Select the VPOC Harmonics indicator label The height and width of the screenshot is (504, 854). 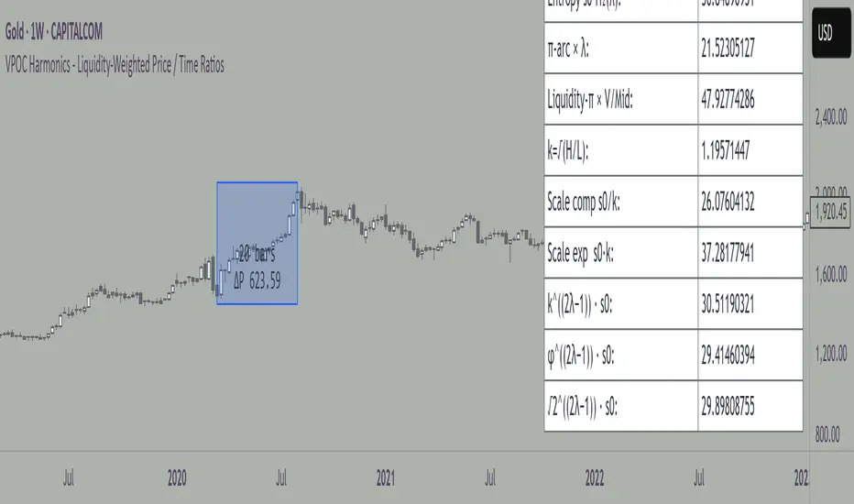(x=115, y=65)
